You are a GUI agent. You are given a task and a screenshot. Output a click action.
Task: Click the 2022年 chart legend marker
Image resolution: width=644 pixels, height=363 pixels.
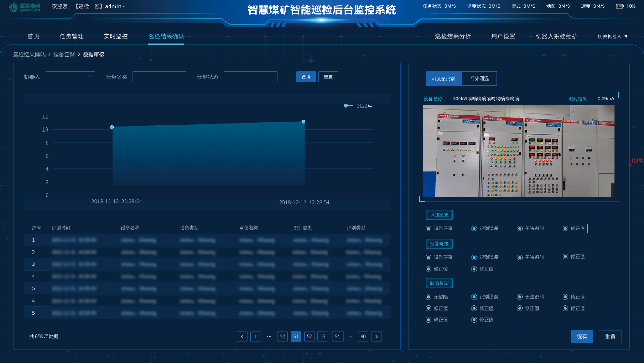(x=346, y=106)
